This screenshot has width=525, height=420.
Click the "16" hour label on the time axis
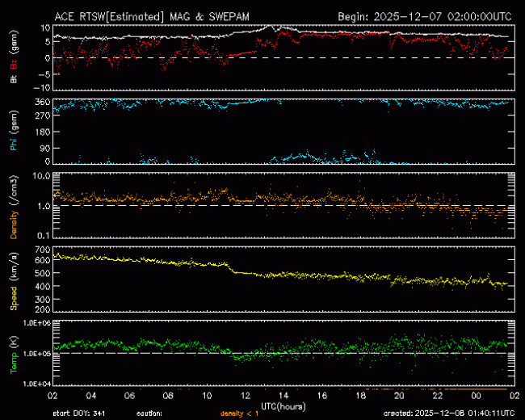[322, 396]
